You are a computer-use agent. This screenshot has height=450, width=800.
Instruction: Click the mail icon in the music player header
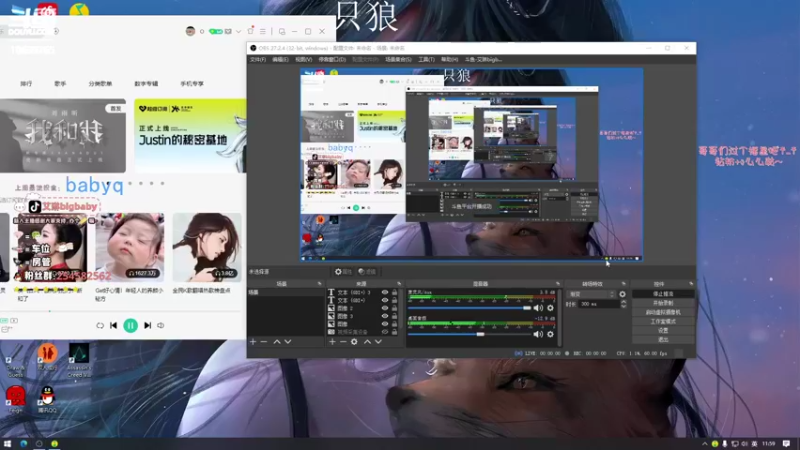[228, 32]
